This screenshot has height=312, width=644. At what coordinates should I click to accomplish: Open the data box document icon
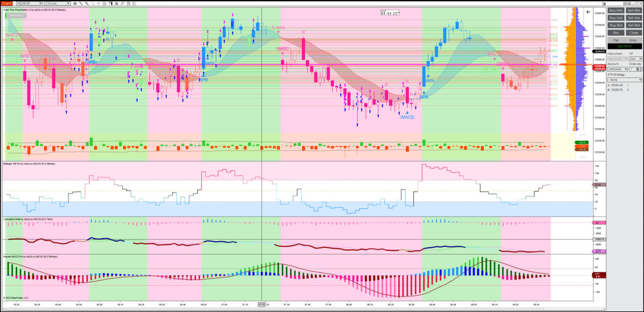(104, 3)
